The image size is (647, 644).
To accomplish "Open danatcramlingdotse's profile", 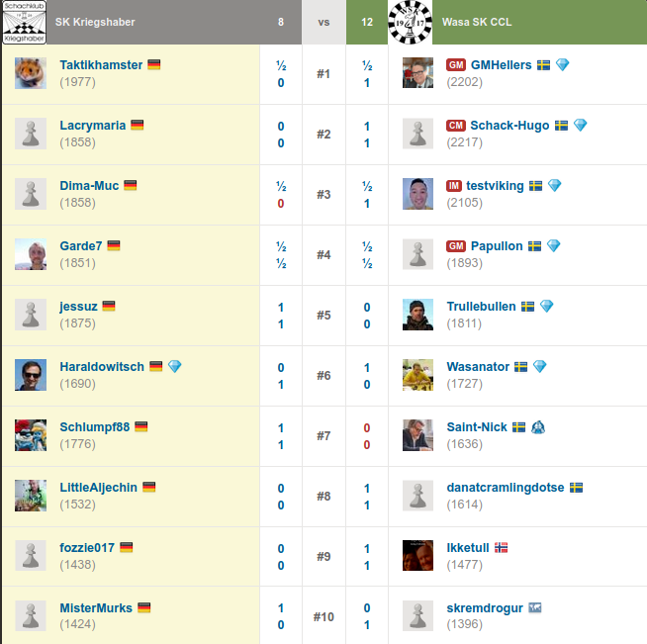I will (x=506, y=488).
